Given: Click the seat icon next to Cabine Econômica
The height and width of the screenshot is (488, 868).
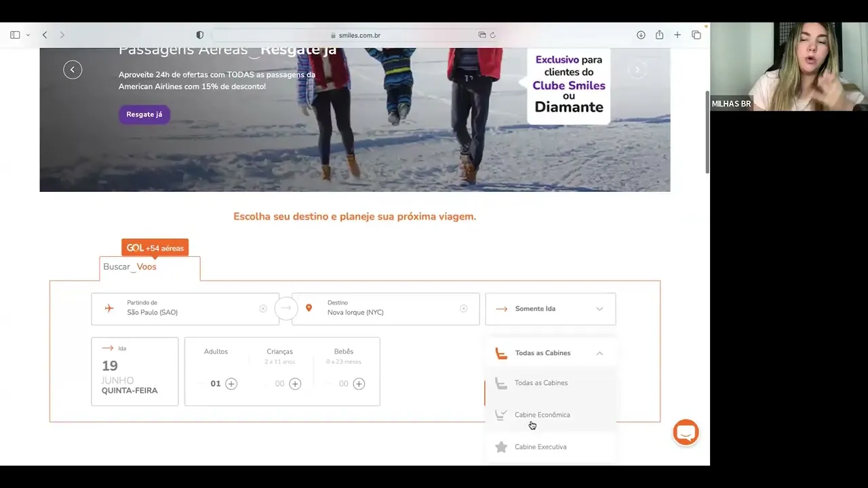Looking at the screenshot, I should pyautogui.click(x=501, y=415).
